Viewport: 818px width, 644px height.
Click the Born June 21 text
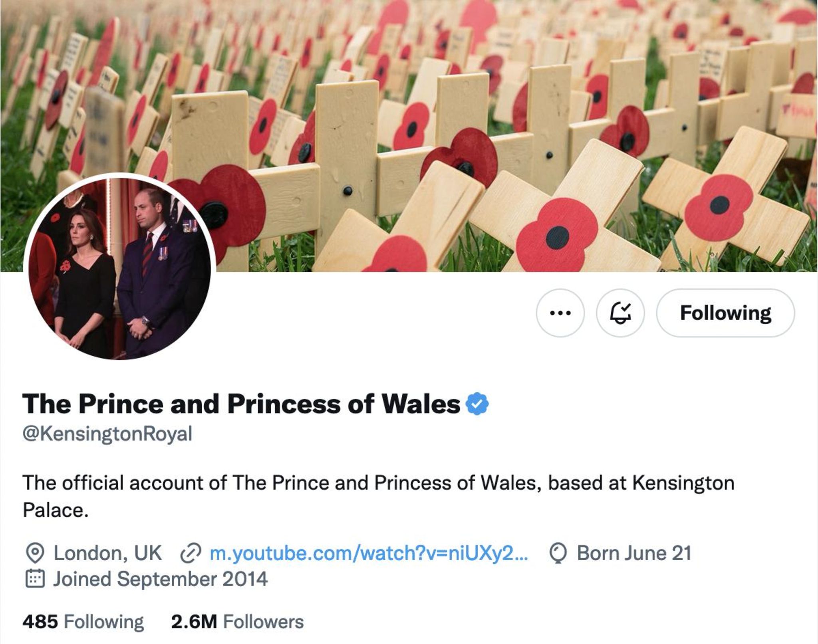(633, 553)
